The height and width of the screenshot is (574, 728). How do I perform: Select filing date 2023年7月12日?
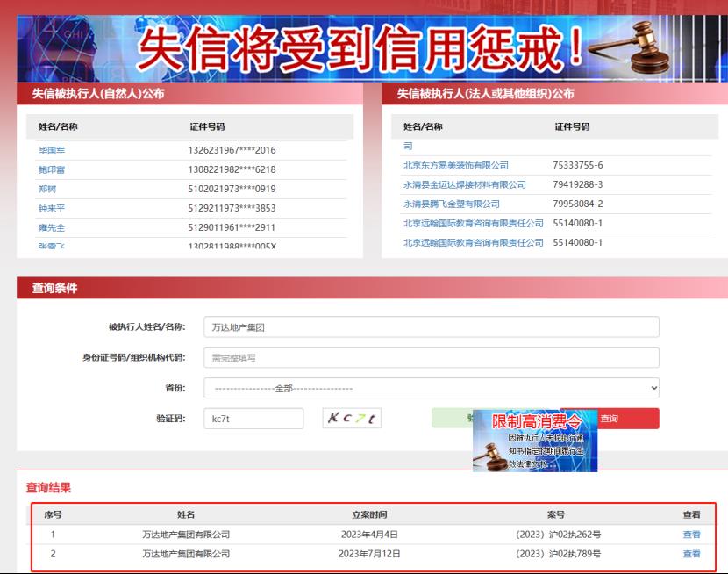tap(369, 554)
